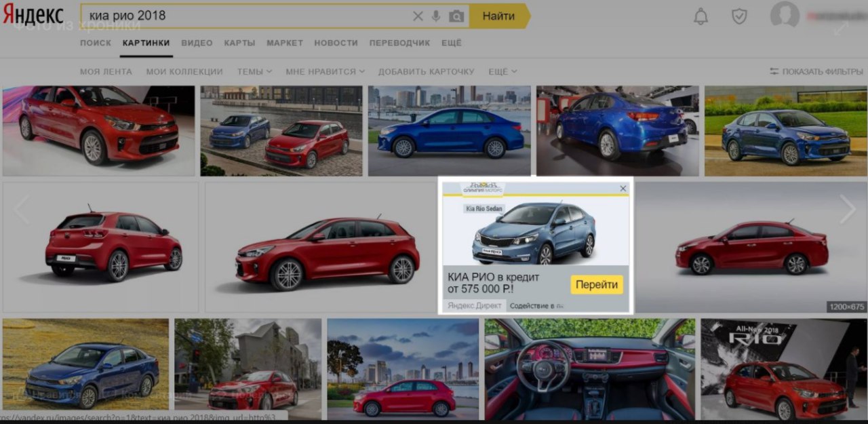Select the Картинки tab
The width and height of the screenshot is (868, 424).
(x=146, y=43)
